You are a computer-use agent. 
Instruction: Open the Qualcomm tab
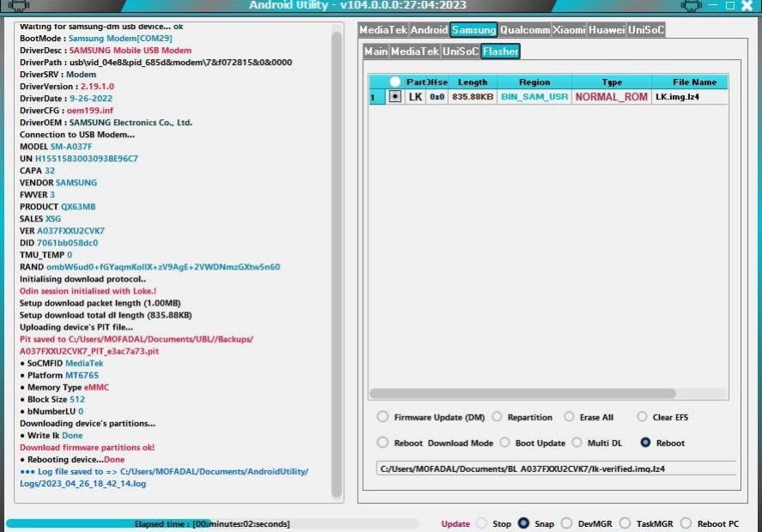point(524,30)
